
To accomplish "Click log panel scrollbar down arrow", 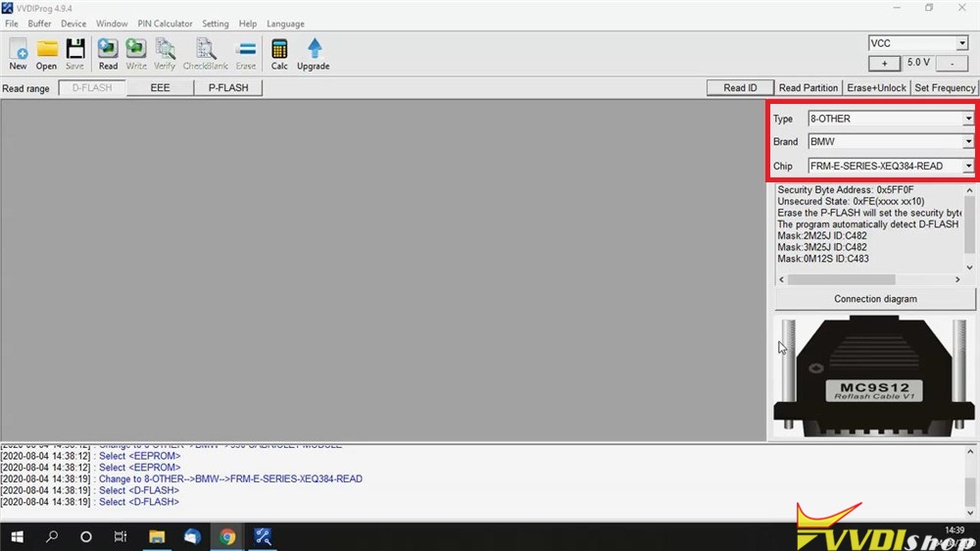I will coord(970,513).
